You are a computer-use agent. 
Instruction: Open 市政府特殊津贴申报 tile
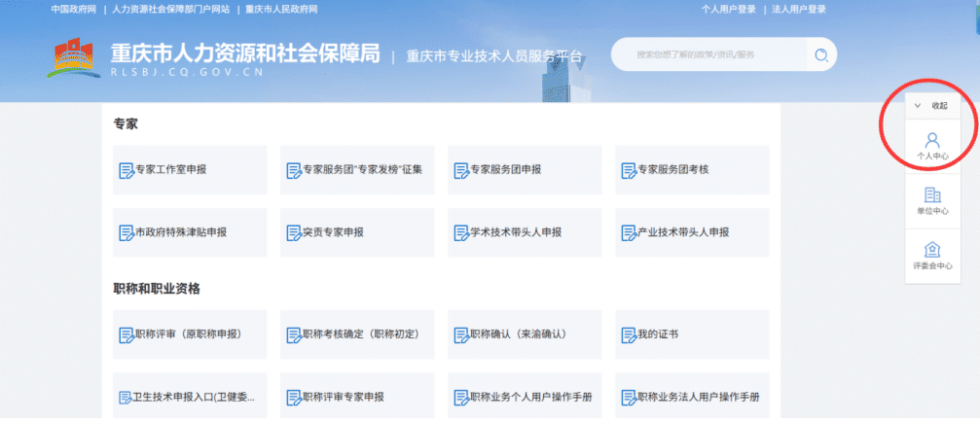[190, 232]
